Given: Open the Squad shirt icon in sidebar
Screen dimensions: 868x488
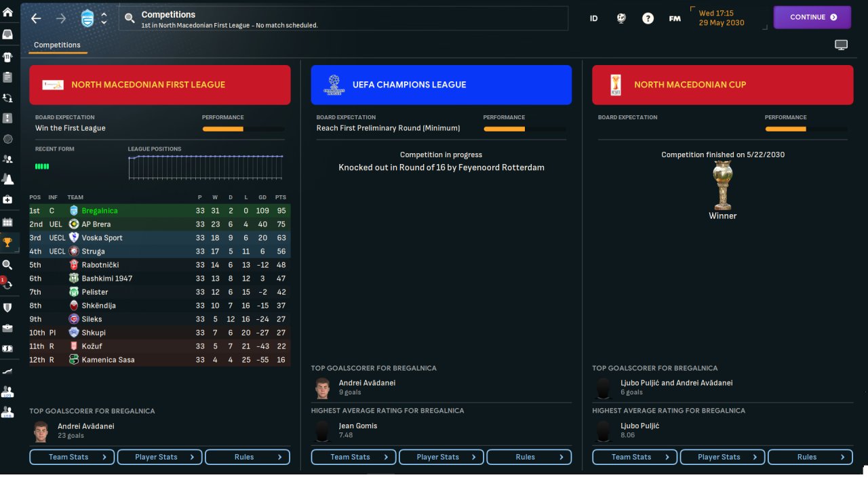Looking at the screenshot, I should (7, 56).
